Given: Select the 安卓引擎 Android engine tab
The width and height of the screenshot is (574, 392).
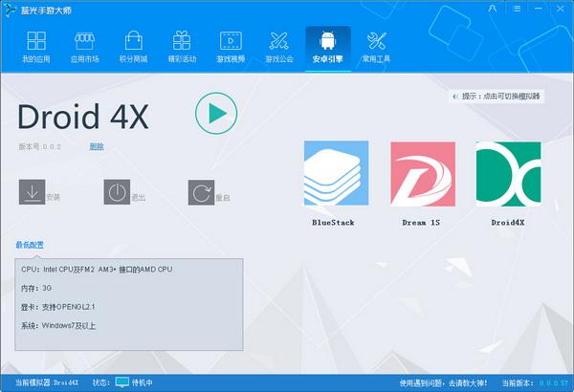Looking at the screenshot, I should pyautogui.click(x=328, y=47).
